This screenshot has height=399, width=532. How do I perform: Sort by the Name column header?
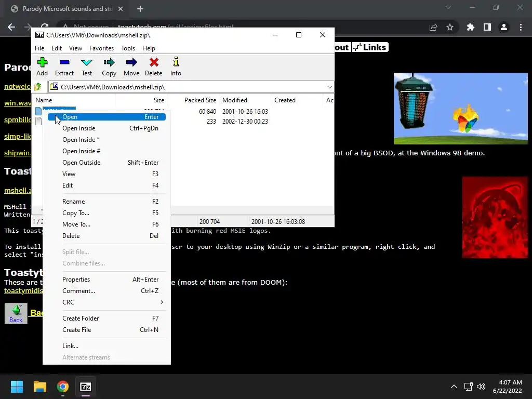pyautogui.click(x=74, y=100)
